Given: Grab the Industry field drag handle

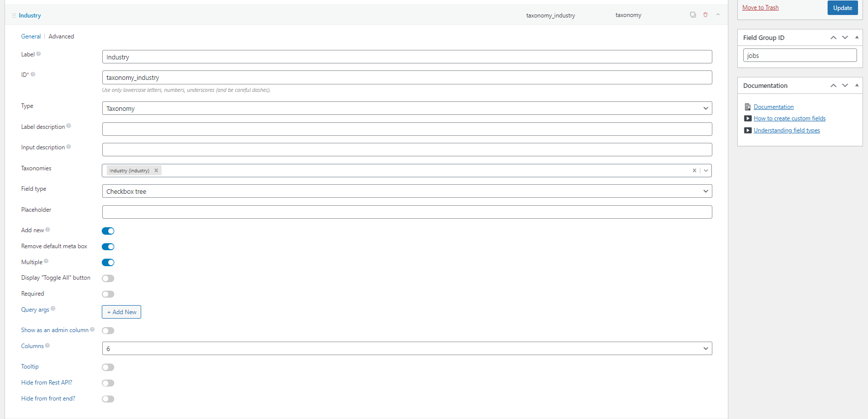Looking at the screenshot, I should [x=14, y=15].
